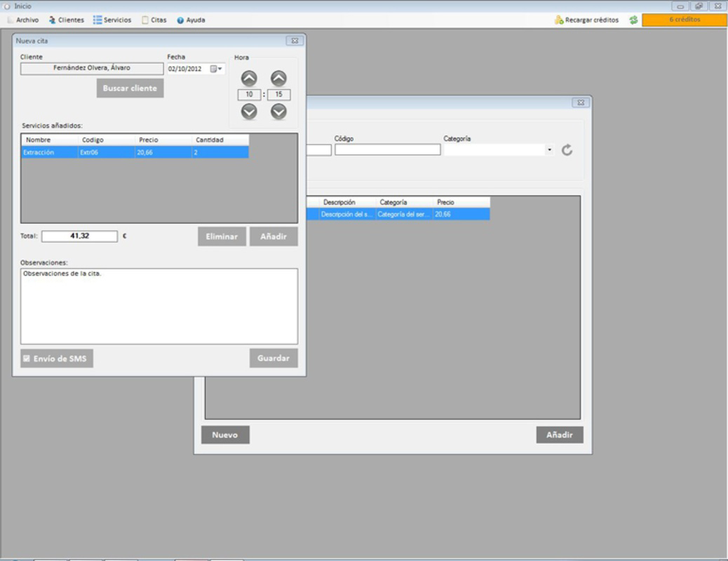Click the Extr06 code cell
Image resolution: width=728 pixels, height=561 pixels.
coord(107,152)
